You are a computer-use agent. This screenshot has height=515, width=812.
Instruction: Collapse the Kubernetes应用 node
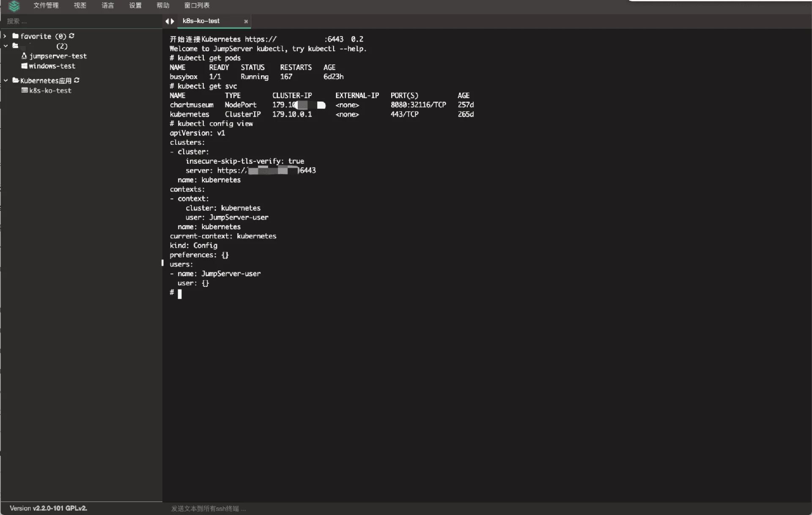pyautogui.click(x=5, y=80)
